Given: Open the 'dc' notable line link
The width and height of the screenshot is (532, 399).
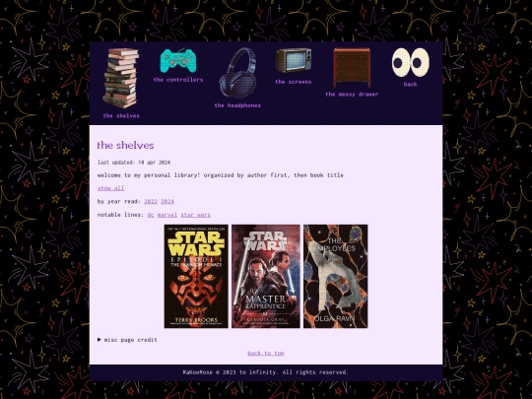Looking at the screenshot, I should 151,215.
